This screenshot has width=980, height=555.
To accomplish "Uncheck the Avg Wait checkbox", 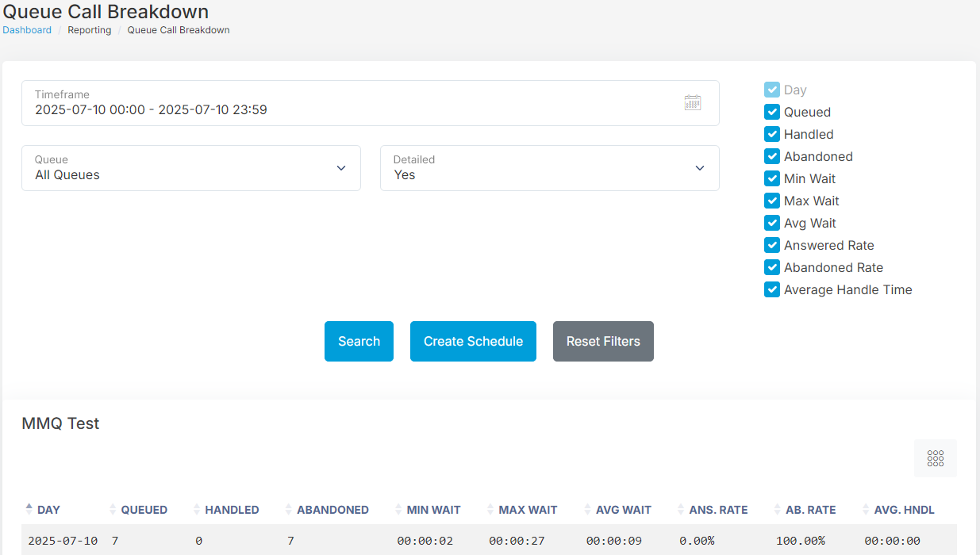I will click(x=772, y=223).
